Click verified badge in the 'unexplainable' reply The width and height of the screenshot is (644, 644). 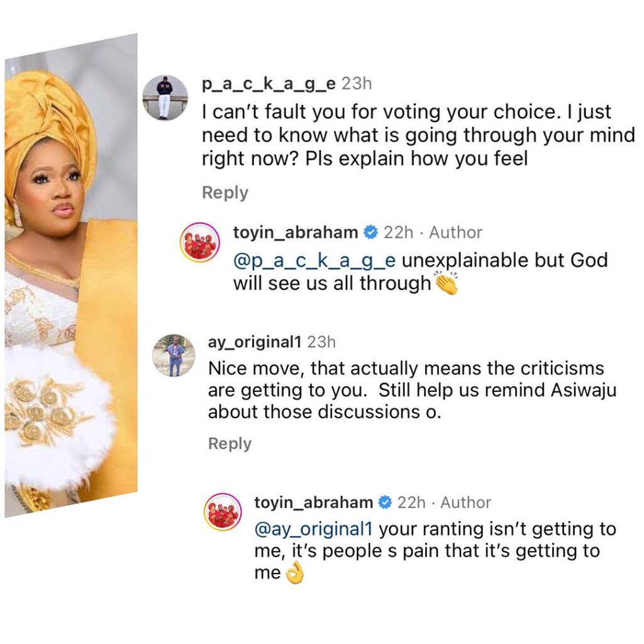pos(370,233)
